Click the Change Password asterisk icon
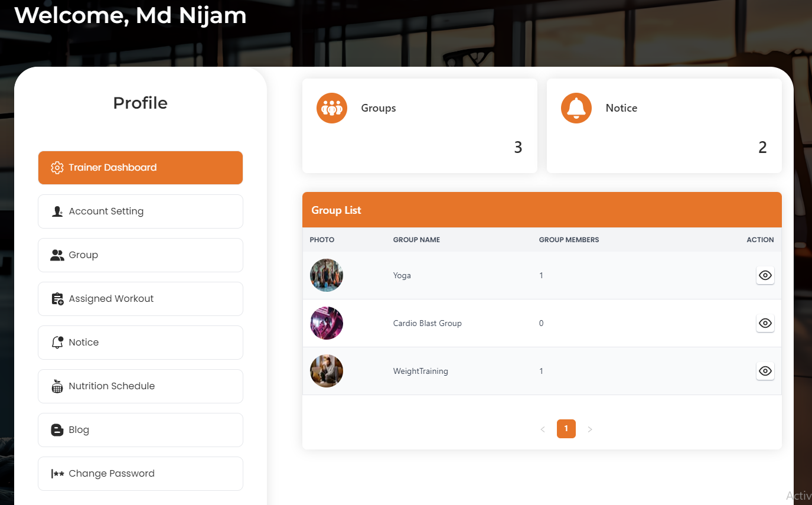This screenshot has width=812, height=505. click(x=57, y=474)
